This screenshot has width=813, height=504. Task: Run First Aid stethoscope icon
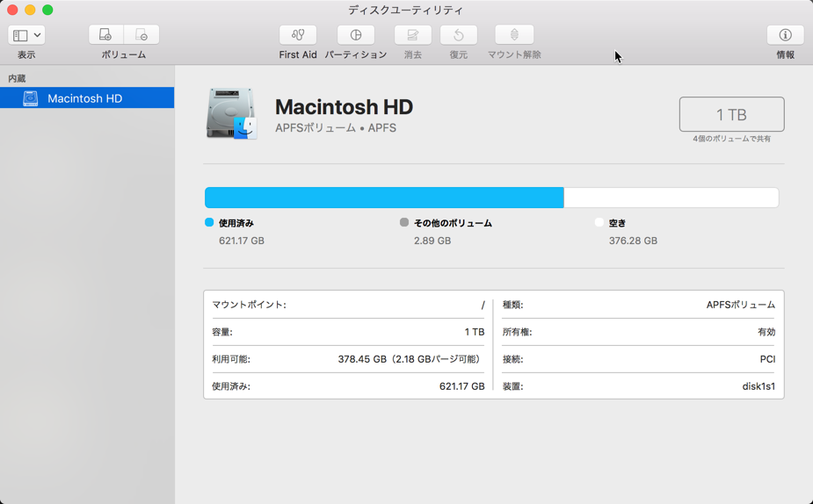point(298,35)
